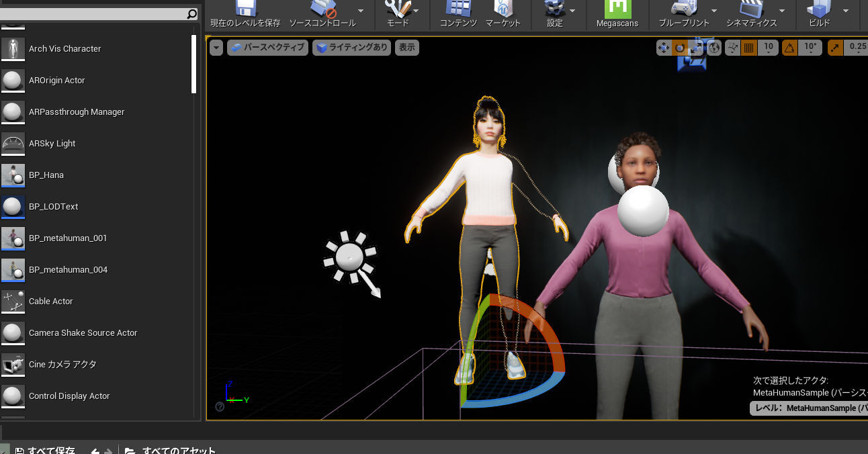Expand the Modes dropdown arrow
This screenshot has height=454, width=868.
click(x=416, y=11)
